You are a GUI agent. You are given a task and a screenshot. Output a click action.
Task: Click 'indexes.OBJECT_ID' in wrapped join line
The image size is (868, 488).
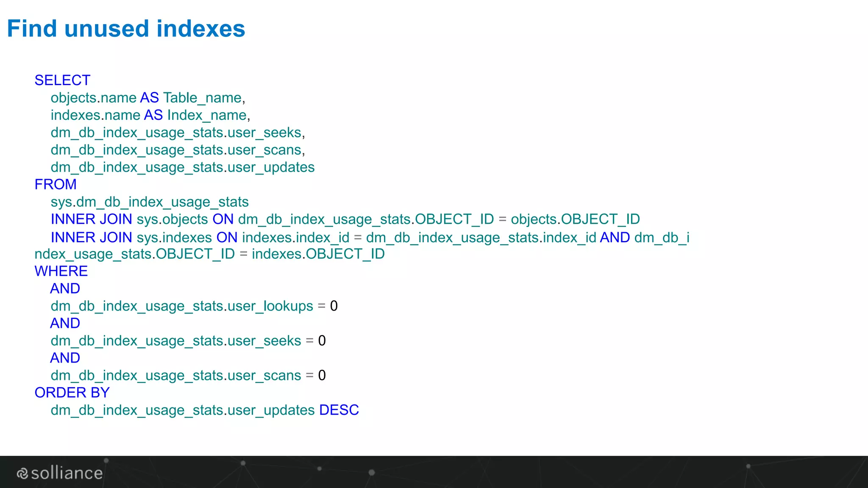tap(318, 254)
